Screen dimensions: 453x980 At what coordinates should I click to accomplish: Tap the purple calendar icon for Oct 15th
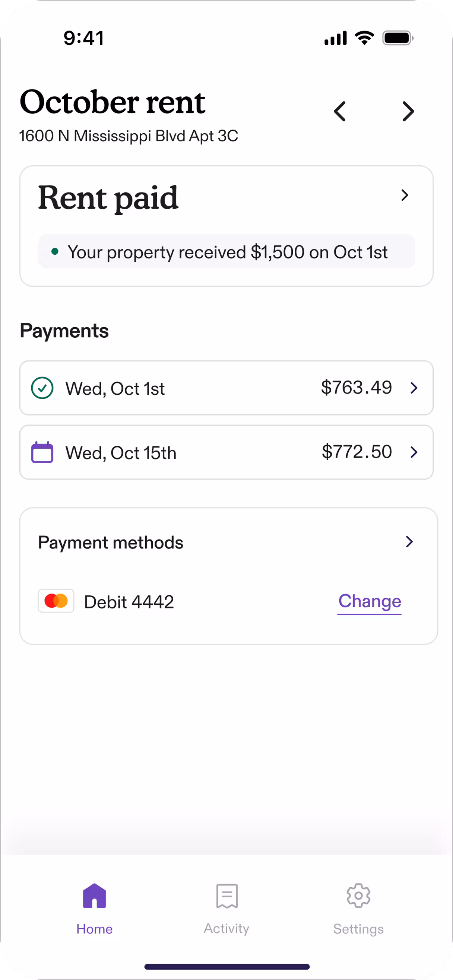42,452
